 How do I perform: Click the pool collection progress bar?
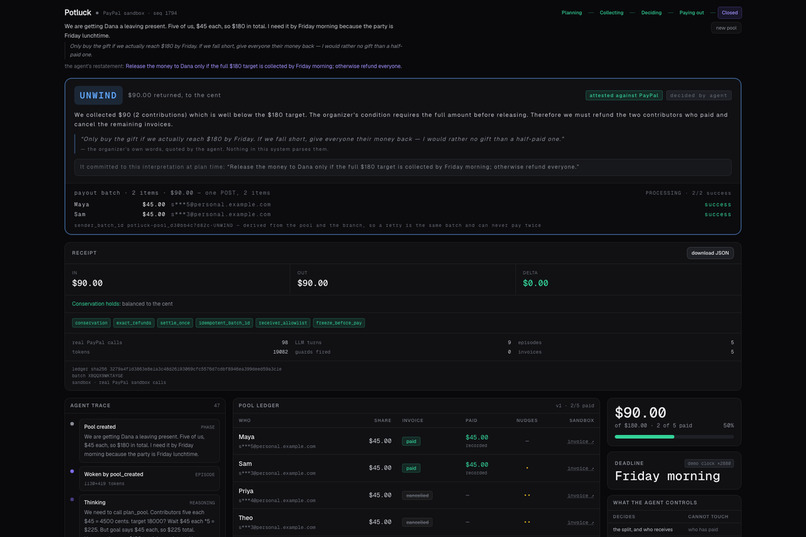click(x=674, y=437)
